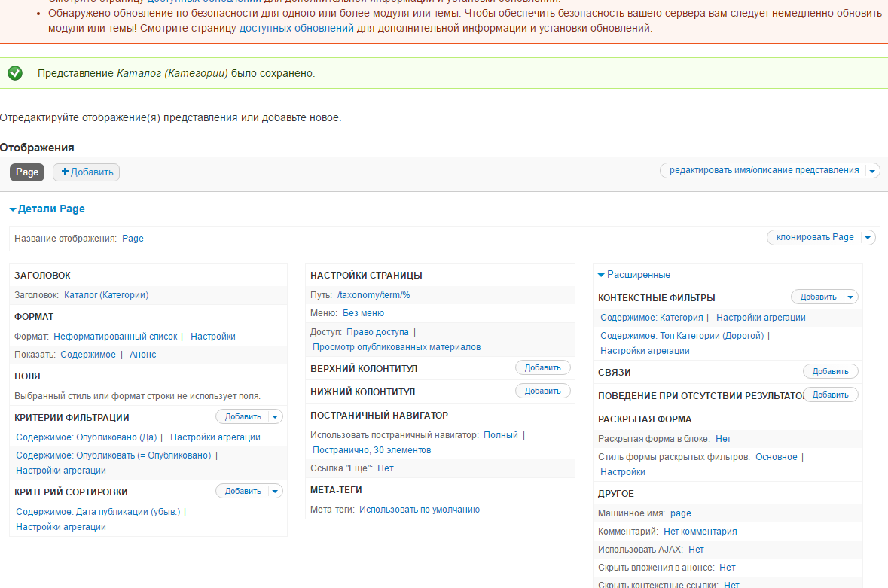Click Основное exposed form style link
The height and width of the screenshot is (588, 888).
pyautogui.click(x=776, y=457)
